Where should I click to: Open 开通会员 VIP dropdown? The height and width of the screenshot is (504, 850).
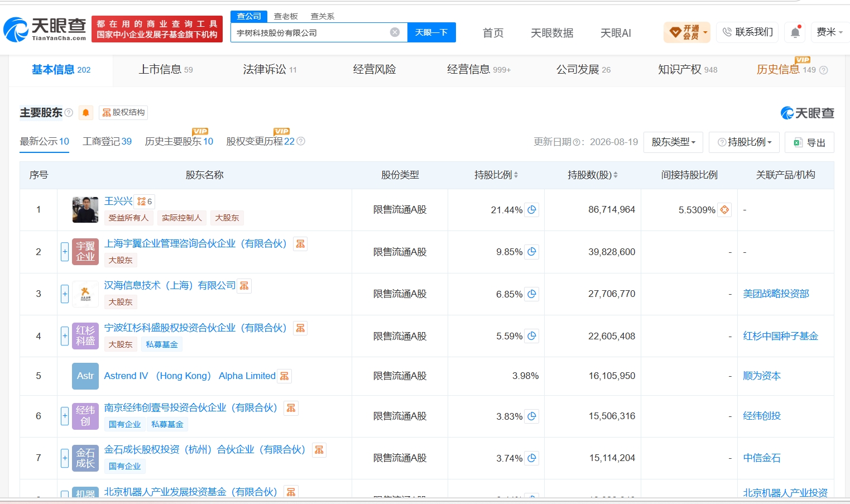click(x=686, y=32)
